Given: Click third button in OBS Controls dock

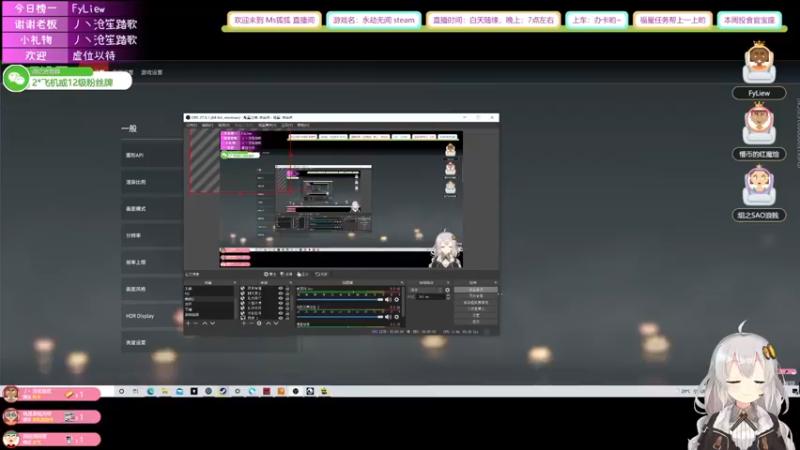Looking at the screenshot, I should tap(476, 303).
